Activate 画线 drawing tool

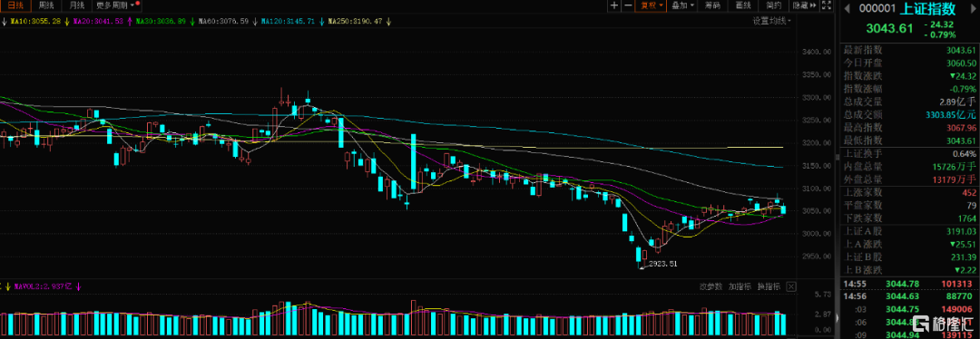743,5
